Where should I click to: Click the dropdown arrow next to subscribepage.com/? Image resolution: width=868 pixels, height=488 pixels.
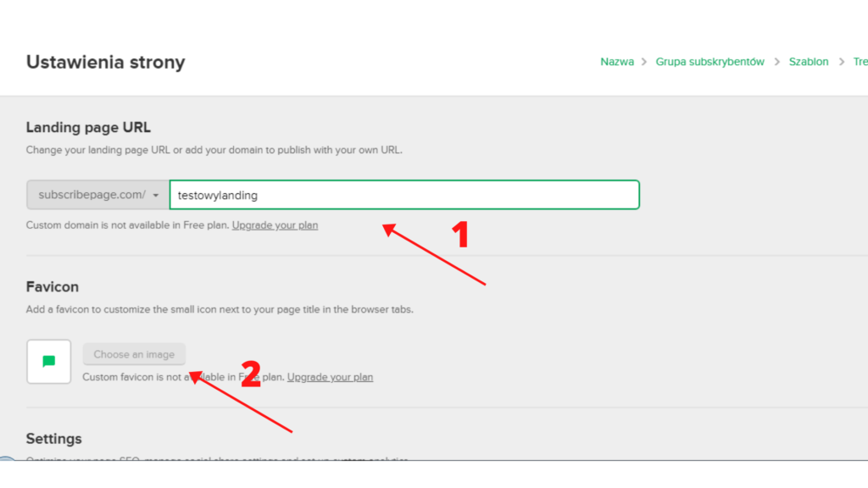tap(154, 194)
